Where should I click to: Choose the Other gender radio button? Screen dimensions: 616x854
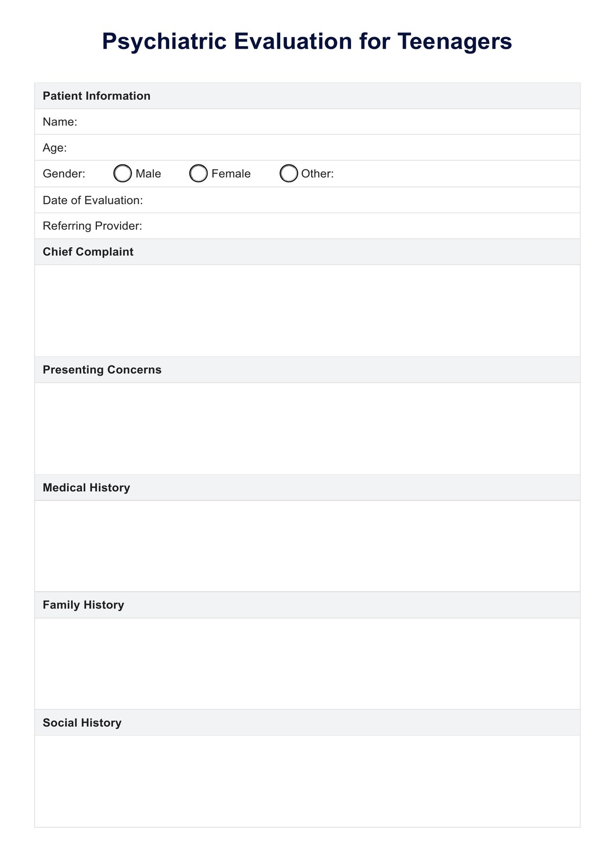click(x=289, y=173)
